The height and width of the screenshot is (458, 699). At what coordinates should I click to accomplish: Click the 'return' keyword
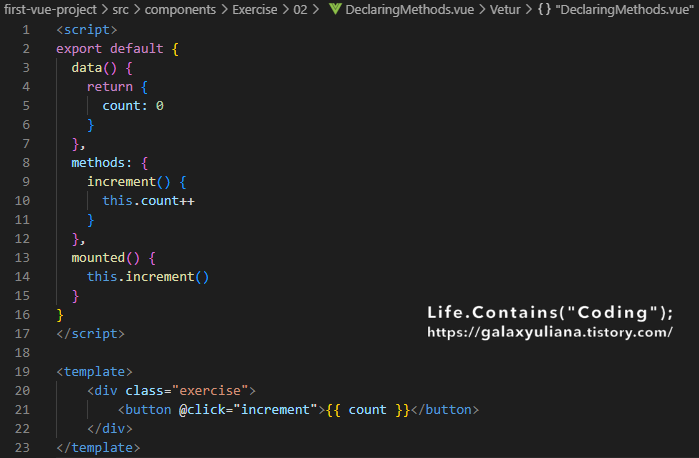coord(110,87)
